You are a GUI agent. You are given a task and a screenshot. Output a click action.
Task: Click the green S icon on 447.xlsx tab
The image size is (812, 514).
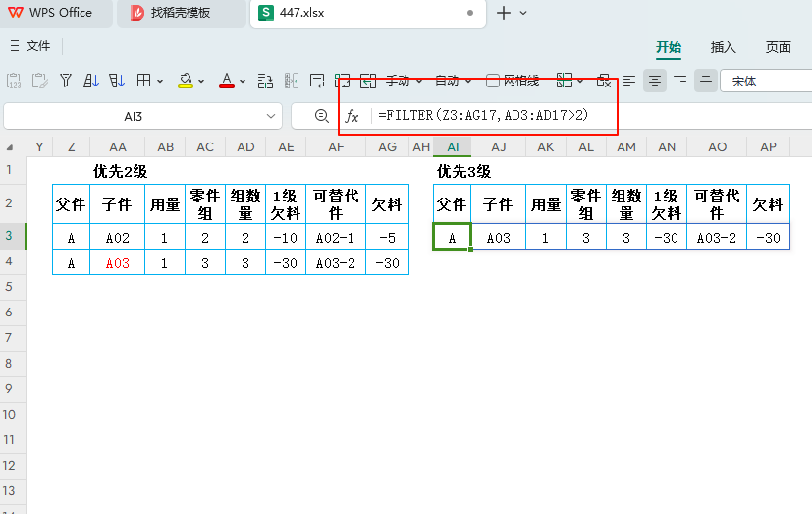point(266,13)
